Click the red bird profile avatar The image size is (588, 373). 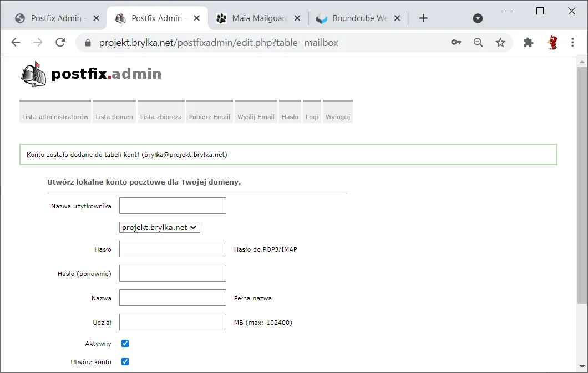tap(552, 42)
